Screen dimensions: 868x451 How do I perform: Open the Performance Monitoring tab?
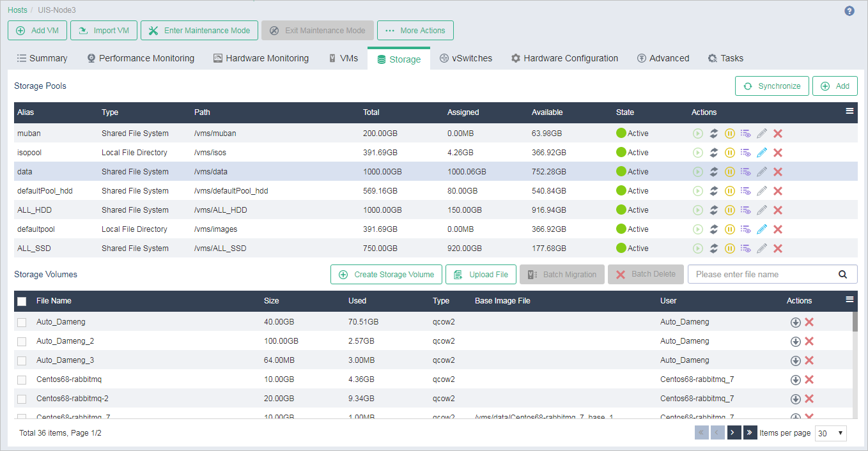(x=141, y=58)
